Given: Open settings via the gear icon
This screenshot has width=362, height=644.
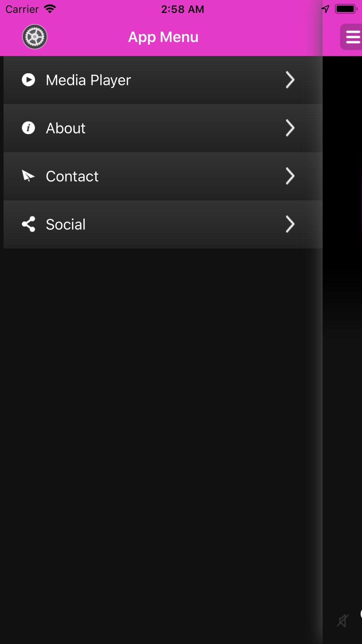Looking at the screenshot, I should tap(35, 37).
